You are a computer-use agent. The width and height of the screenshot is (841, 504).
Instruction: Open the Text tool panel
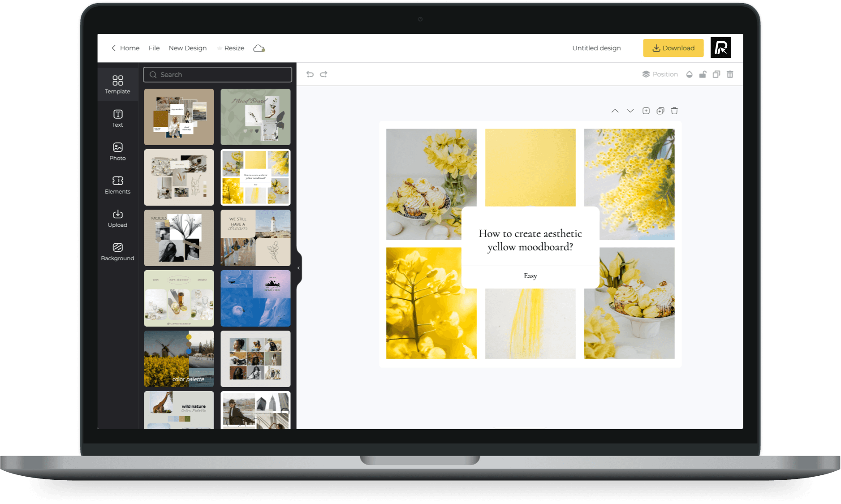(x=117, y=118)
